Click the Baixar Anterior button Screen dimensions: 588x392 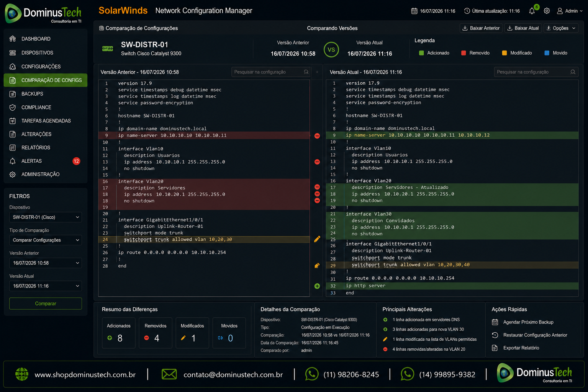[x=481, y=28]
